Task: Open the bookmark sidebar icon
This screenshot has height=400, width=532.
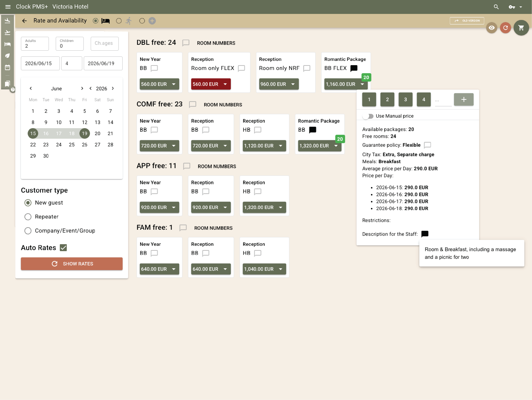Action: click(7, 84)
